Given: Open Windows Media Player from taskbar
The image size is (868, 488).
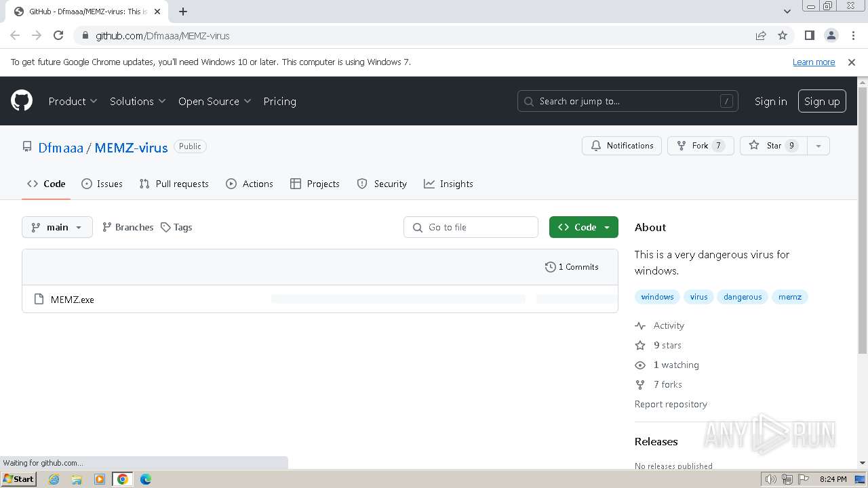Looking at the screenshot, I should pyautogui.click(x=100, y=479).
